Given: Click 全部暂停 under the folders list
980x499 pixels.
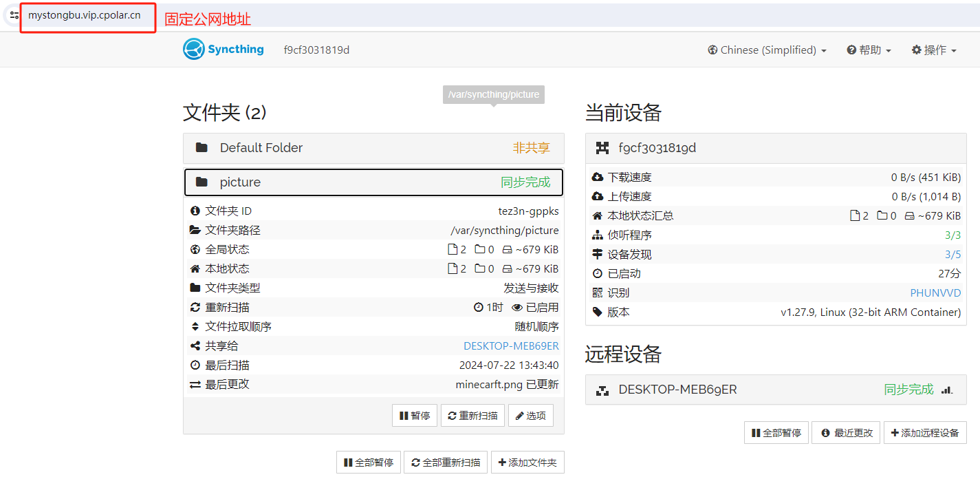Looking at the screenshot, I should click(368, 463).
